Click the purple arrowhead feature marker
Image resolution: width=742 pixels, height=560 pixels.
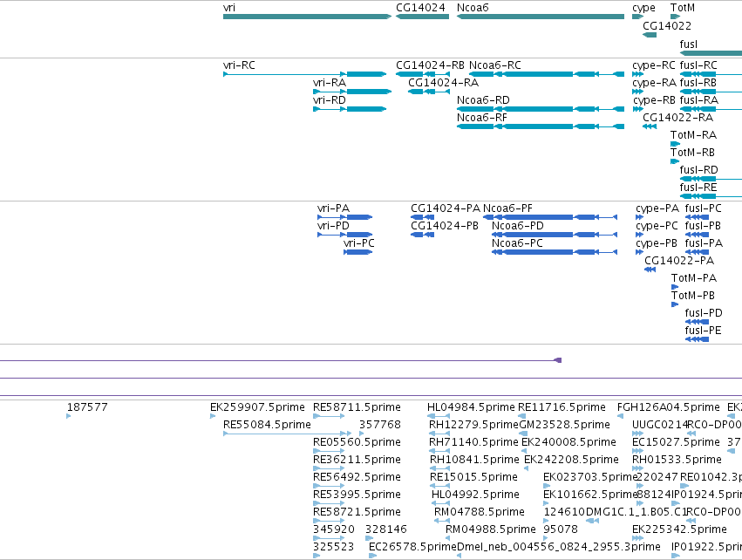pyautogui.click(x=557, y=361)
